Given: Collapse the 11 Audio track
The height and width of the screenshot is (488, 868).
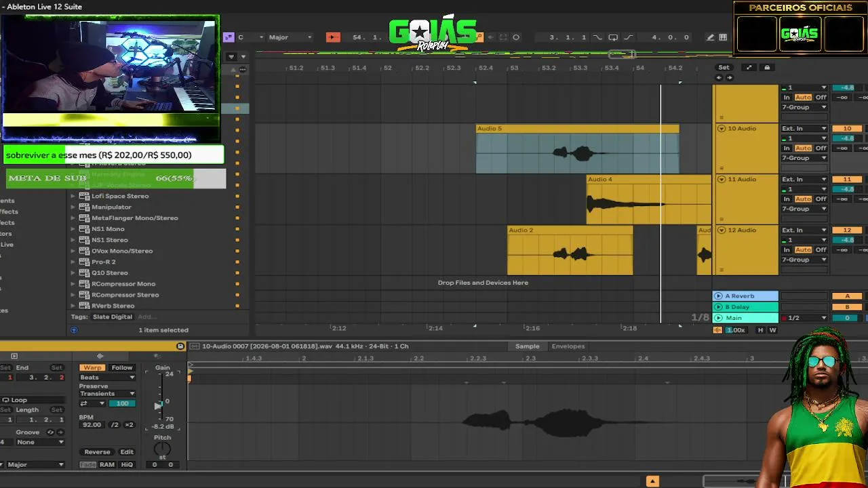Looking at the screenshot, I should point(722,179).
